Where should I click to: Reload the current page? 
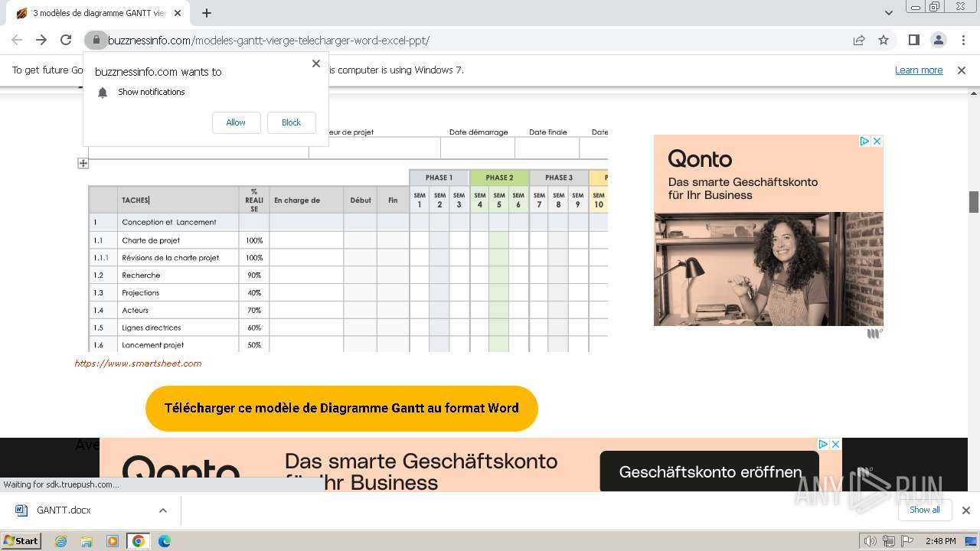pos(66,41)
